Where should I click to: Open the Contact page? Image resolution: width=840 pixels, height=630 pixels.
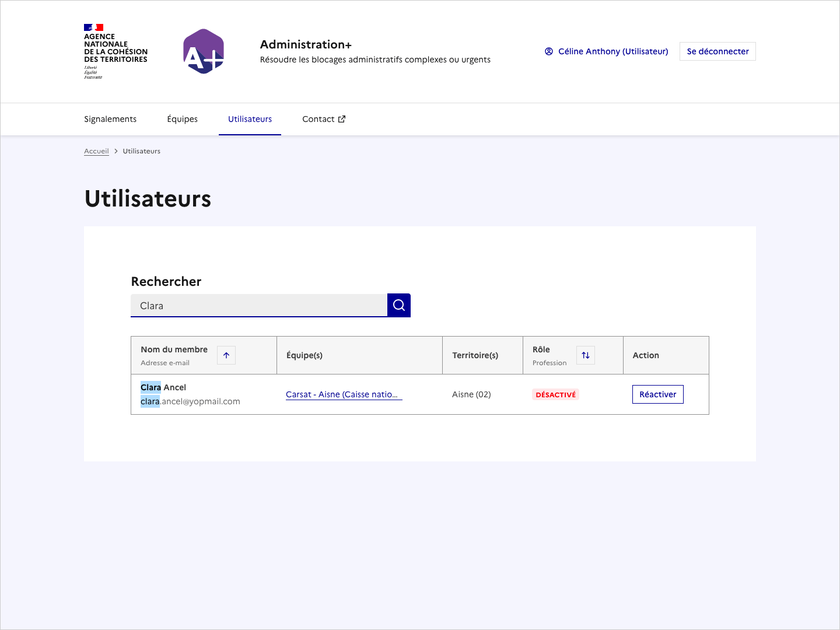318,119
